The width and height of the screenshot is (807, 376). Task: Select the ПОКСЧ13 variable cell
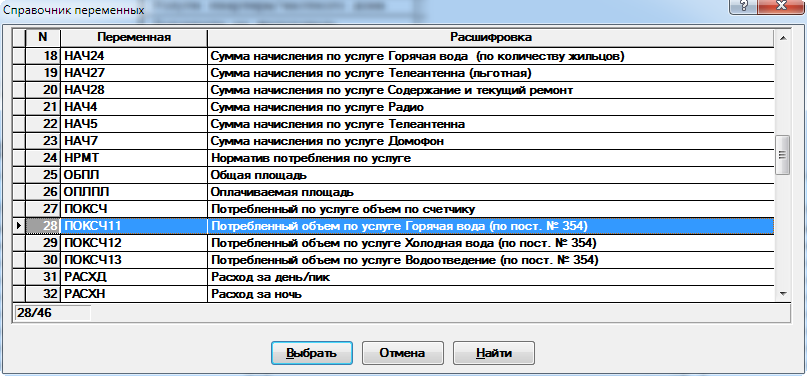[x=134, y=260]
